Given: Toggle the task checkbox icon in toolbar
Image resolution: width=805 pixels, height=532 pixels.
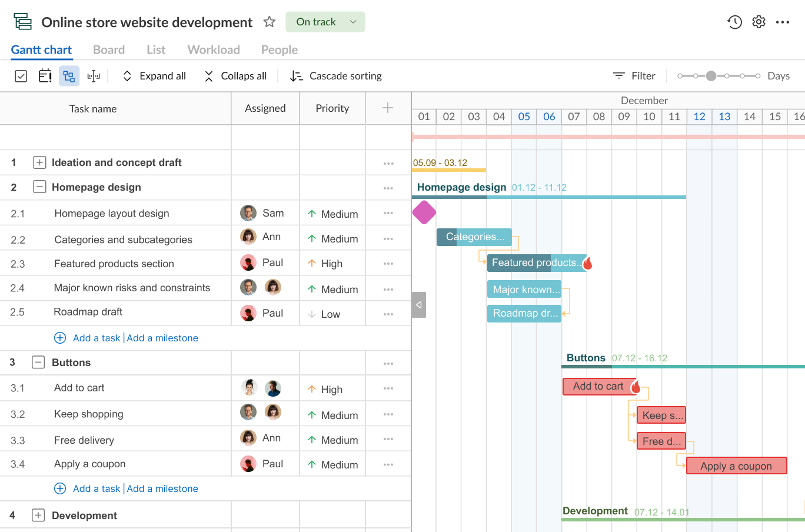Looking at the screenshot, I should pos(21,76).
